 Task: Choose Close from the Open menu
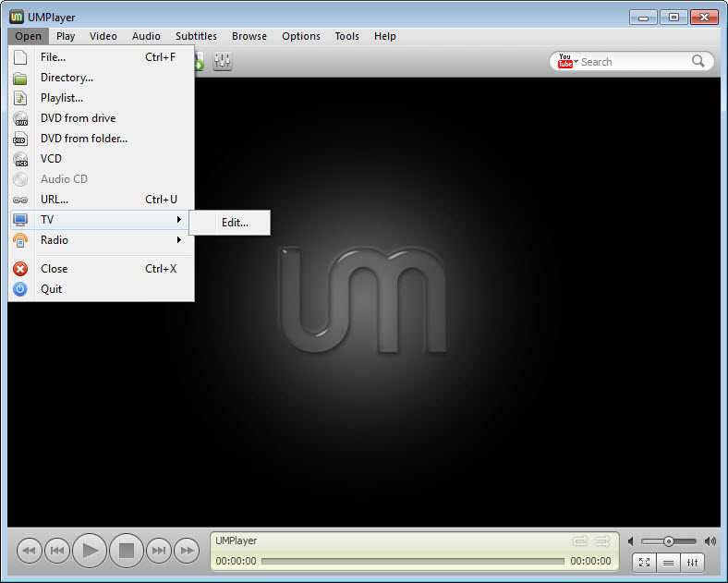point(102,269)
